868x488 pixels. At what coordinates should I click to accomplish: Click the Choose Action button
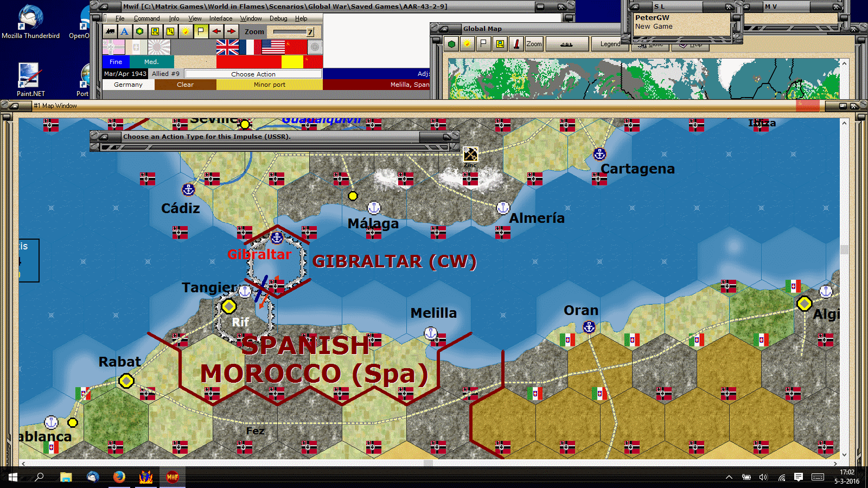point(253,74)
